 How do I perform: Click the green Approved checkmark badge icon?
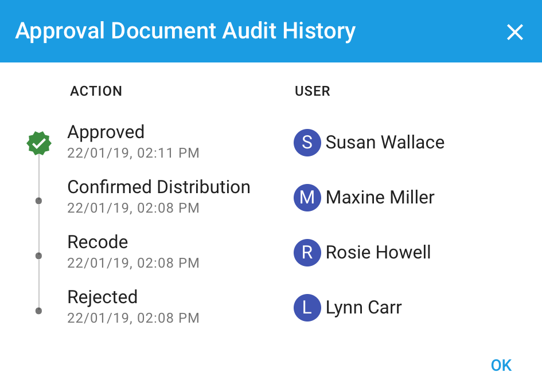[39, 143]
